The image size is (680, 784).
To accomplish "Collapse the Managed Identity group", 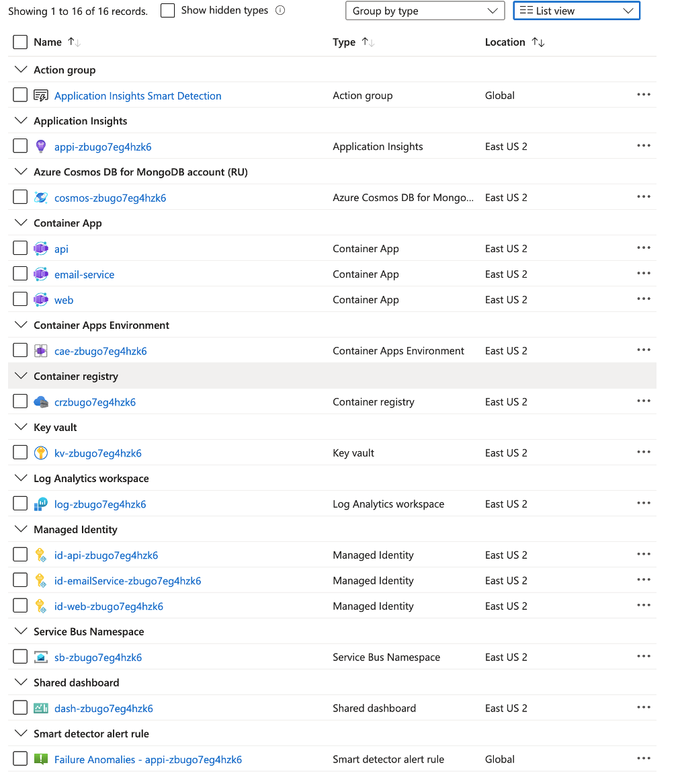I will click(20, 530).
